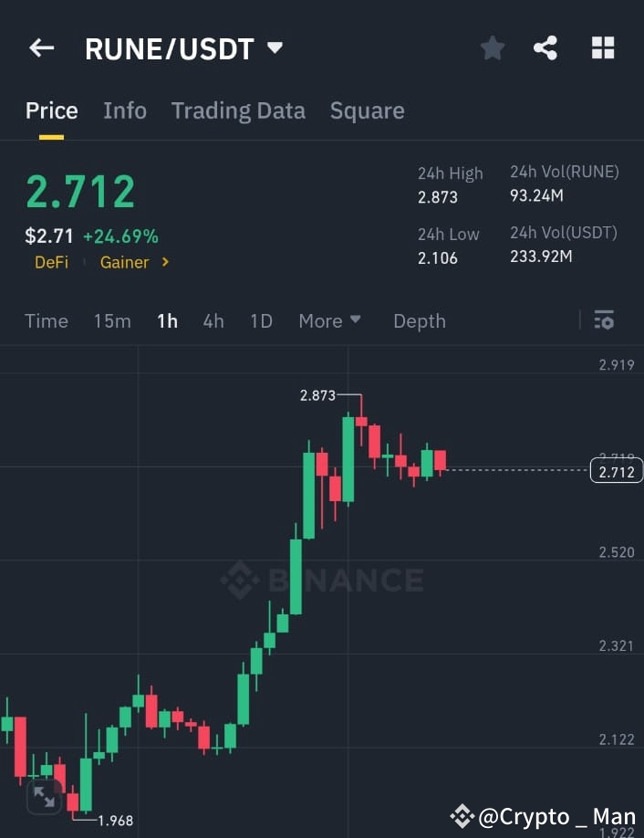Open the DeFi Gainer expander arrow
The image size is (644, 838).
165,262
